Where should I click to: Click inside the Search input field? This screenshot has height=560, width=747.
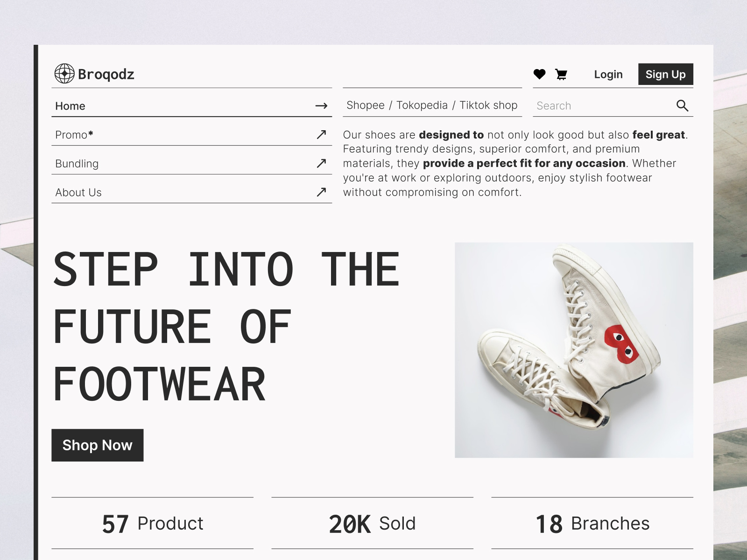point(584,105)
